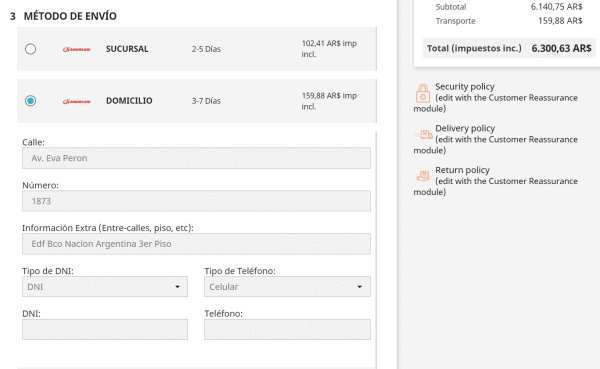Click the Security policy text

tap(465, 87)
